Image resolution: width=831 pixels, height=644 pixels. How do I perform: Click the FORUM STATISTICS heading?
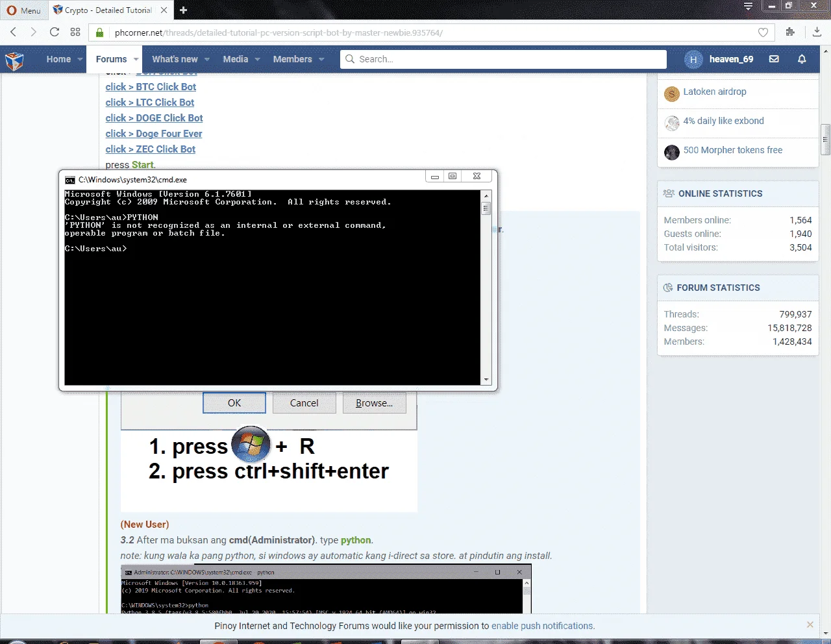click(718, 288)
